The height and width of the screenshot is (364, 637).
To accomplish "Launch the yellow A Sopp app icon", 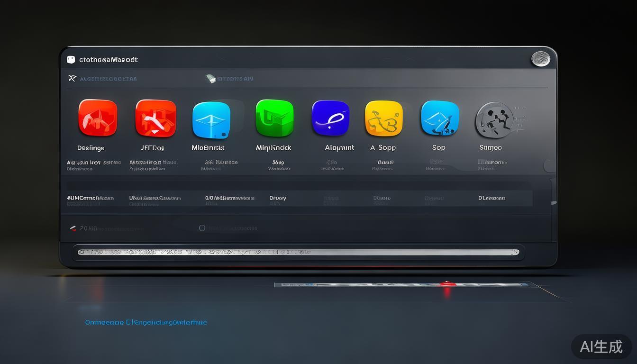I will pyautogui.click(x=383, y=118).
